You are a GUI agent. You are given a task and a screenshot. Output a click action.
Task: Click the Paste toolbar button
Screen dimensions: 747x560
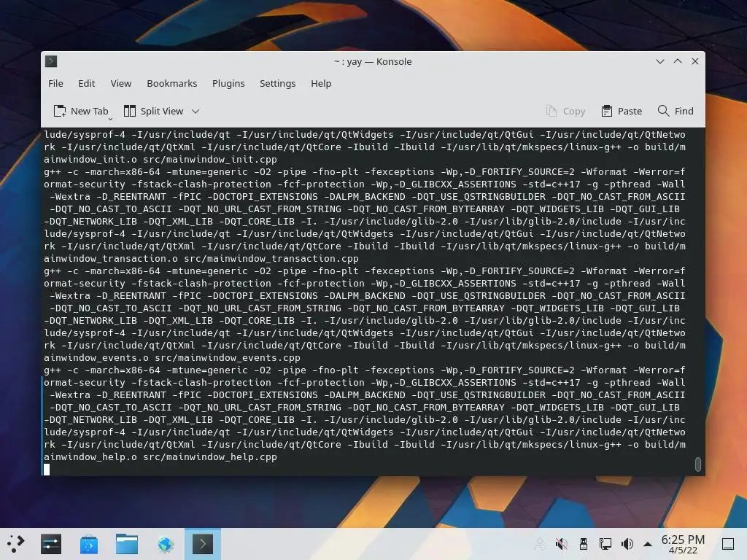622,111
